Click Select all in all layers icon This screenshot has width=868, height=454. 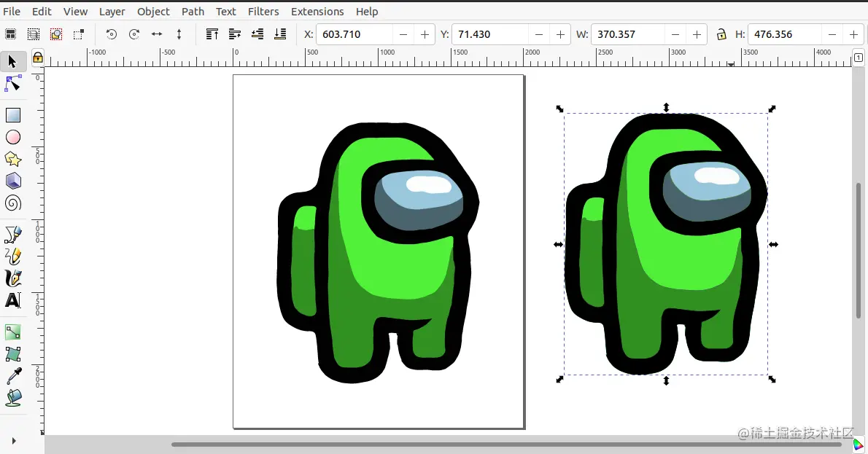click(34, 34)
